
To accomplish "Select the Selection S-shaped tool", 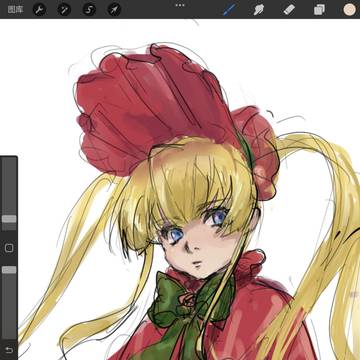I will tap(89, 10).
